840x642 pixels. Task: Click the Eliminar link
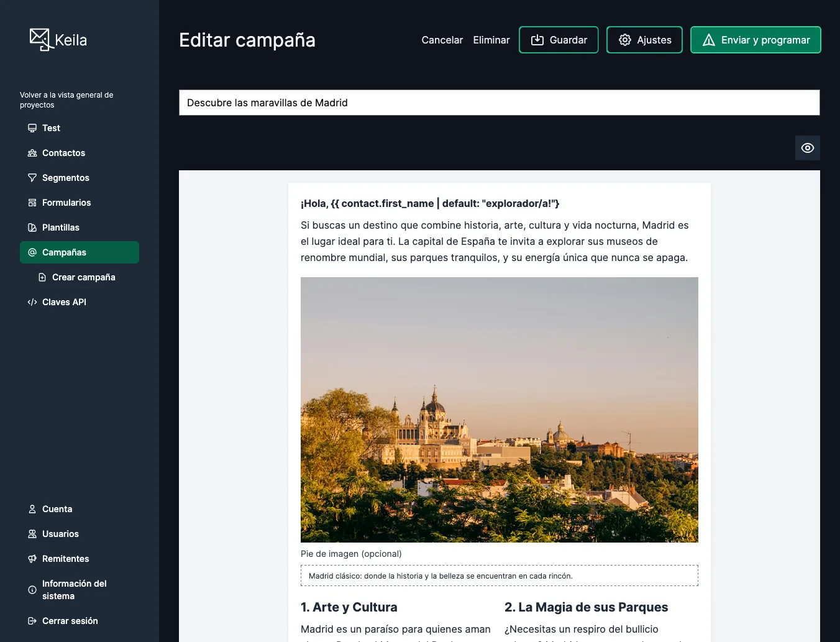(x=491, y=40)
